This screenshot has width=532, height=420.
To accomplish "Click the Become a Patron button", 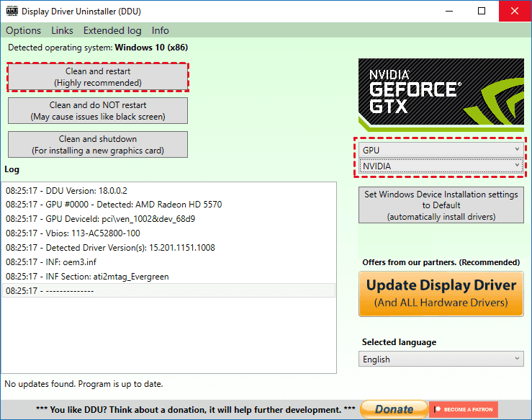I will (x=463, y=409).
